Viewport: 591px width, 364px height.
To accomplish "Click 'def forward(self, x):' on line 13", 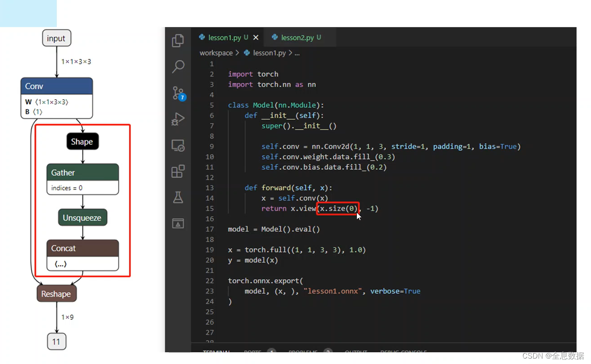I will (288, 188).
